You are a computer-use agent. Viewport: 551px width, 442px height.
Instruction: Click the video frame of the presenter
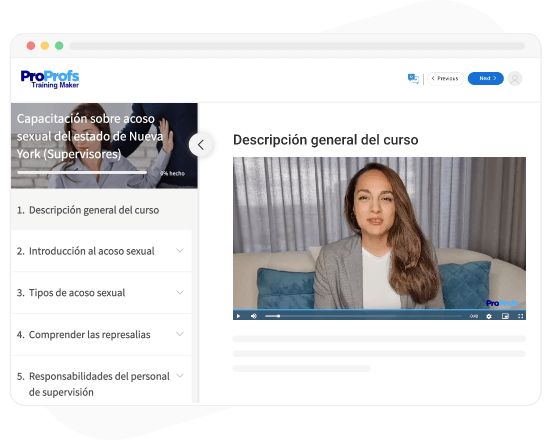(380, 233)
